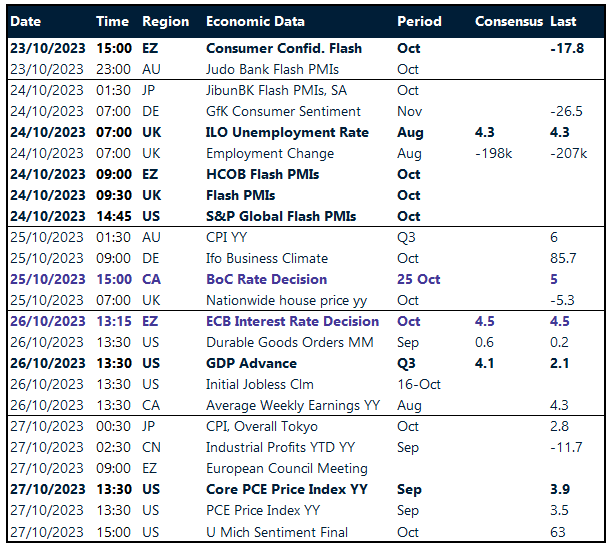Click the Economic Data column header
Screen dimensions: 610x551
(255, 21)
